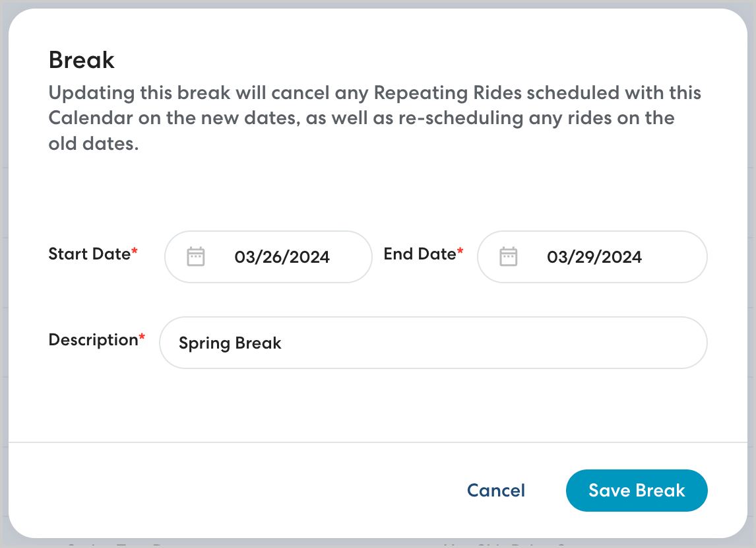Click the Start Date label
Viewport: 756px width, 548px height.
[x=89, y=254]
